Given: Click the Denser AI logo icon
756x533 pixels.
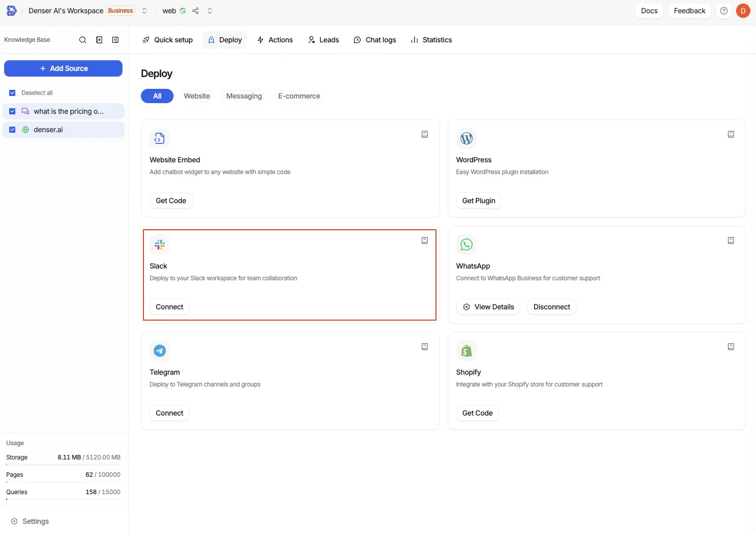Looking at the screenshot, I should [x=12, y=11].
